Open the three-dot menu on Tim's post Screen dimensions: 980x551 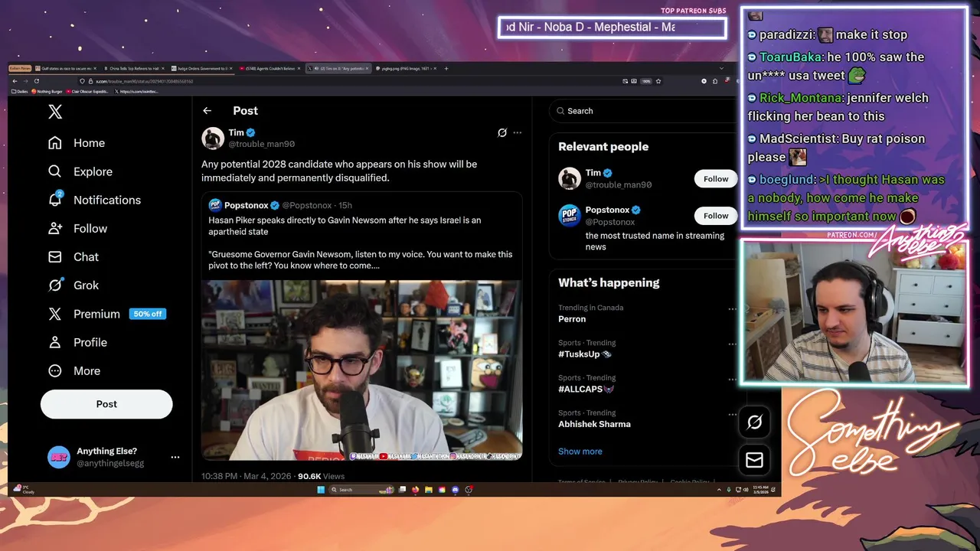pyautogui.click(x=518, y=132)
